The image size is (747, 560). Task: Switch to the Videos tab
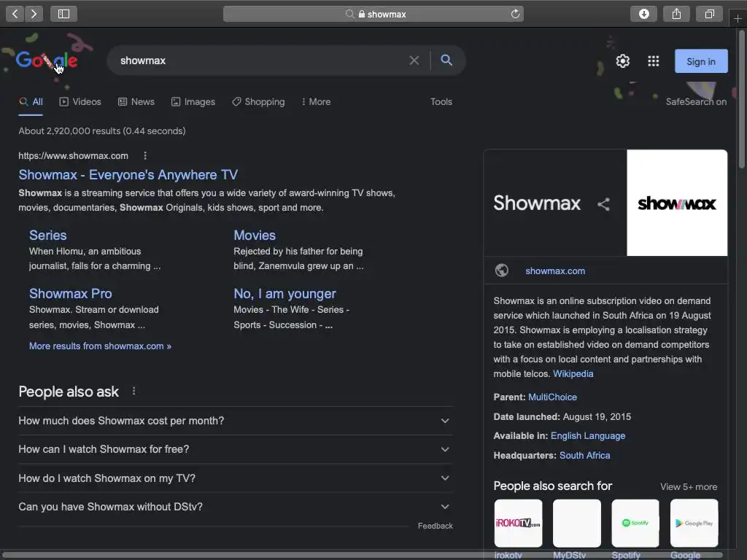[80, 102]
